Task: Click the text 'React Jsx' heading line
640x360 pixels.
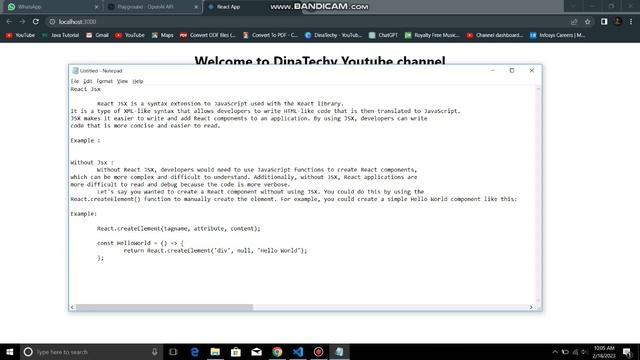Action: 85,89
